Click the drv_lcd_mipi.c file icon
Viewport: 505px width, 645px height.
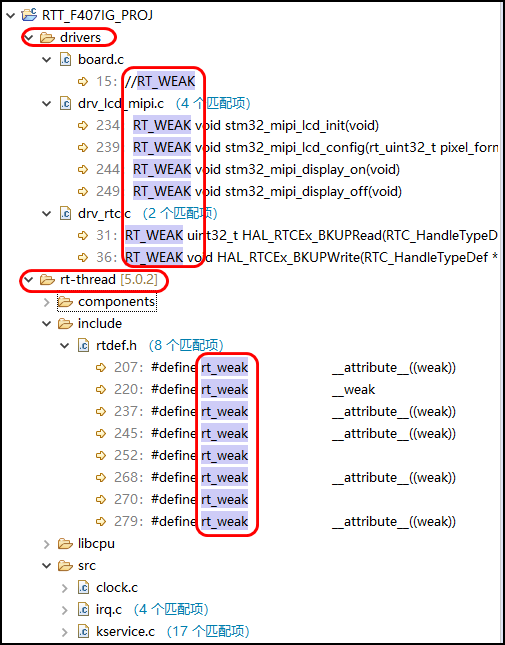coord(65,104)
